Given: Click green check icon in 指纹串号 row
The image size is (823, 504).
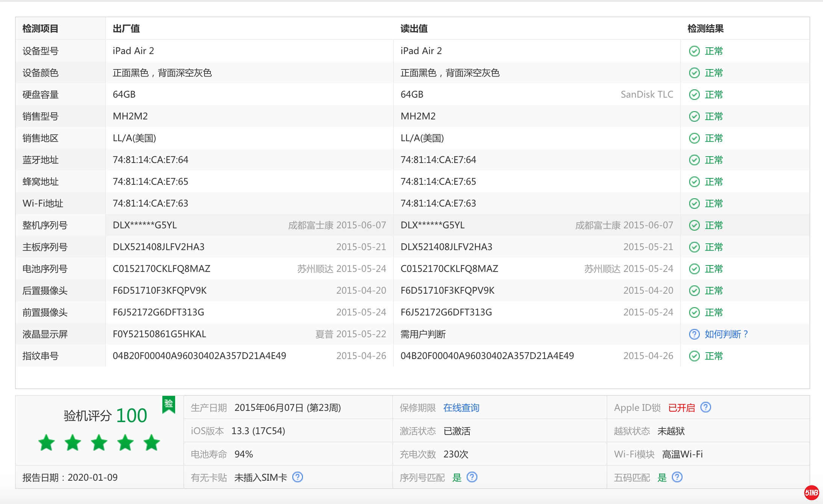Looking at the screenshot, I should [694, 356].
